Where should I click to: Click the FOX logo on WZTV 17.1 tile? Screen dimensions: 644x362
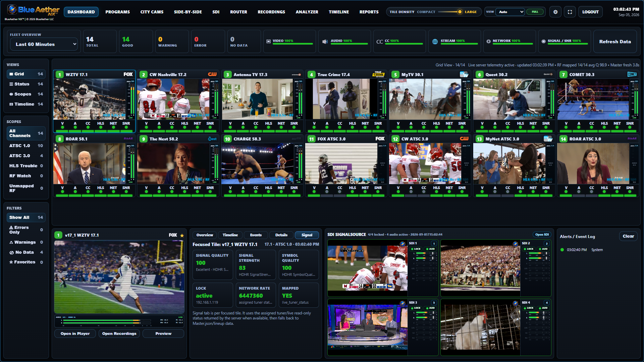pos(128,74)
